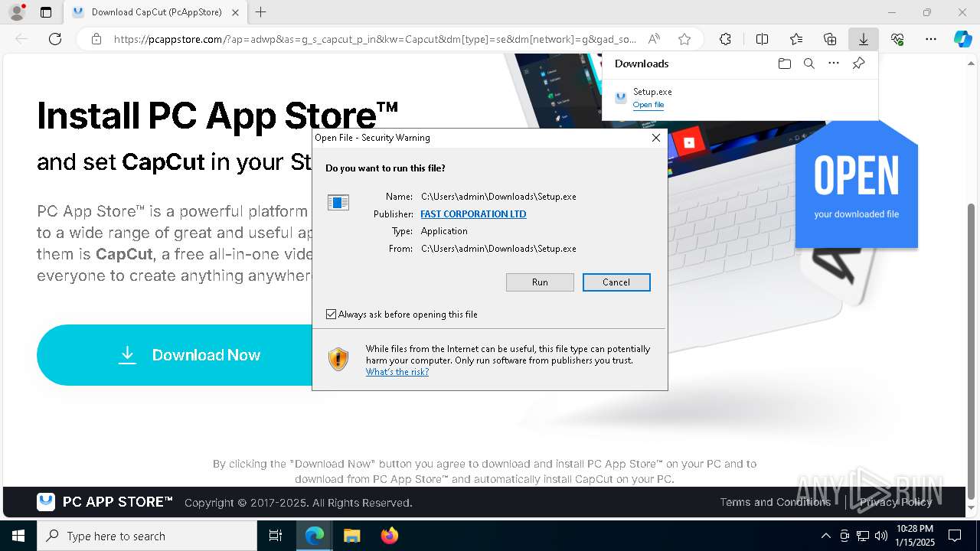Screen dimensions: 980x551
Task: Select Microsoft Edge on taskbar
Action: click(x=315, y=536)
